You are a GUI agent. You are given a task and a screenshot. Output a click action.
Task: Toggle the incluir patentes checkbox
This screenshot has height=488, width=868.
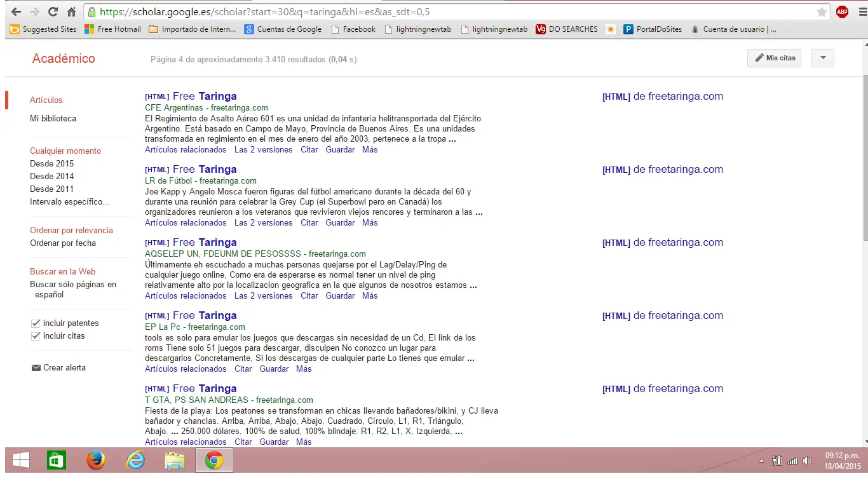36,323
